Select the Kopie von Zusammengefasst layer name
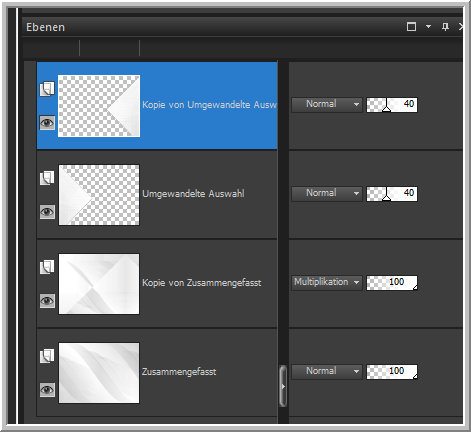Viewport: 471px width, 432px height. coord(202,283)
